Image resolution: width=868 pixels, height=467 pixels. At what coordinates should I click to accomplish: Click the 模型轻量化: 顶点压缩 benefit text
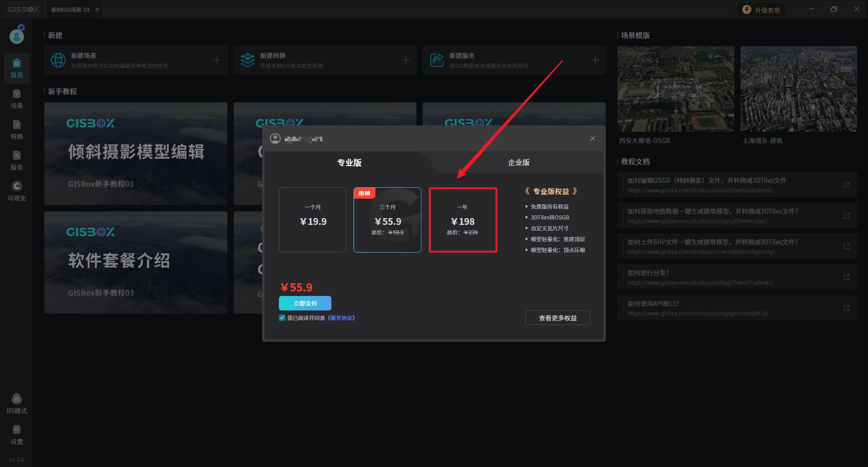coord(558,250)
